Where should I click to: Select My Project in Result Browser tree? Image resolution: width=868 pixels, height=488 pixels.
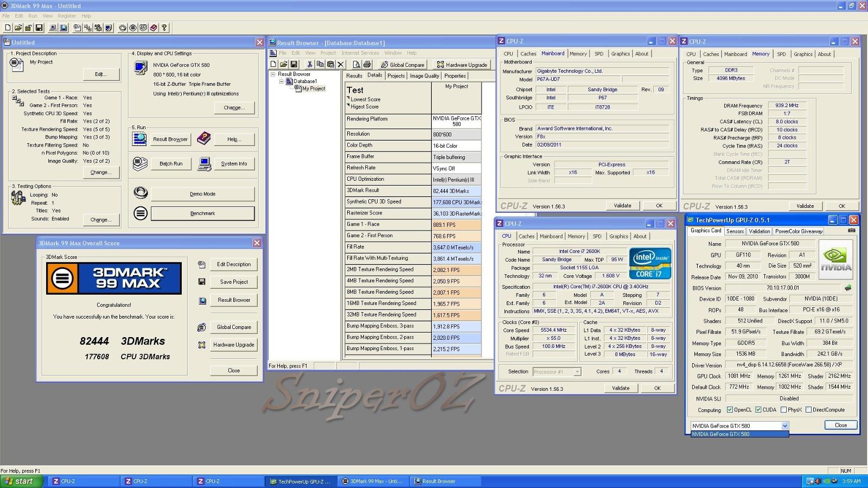point(314,88)
